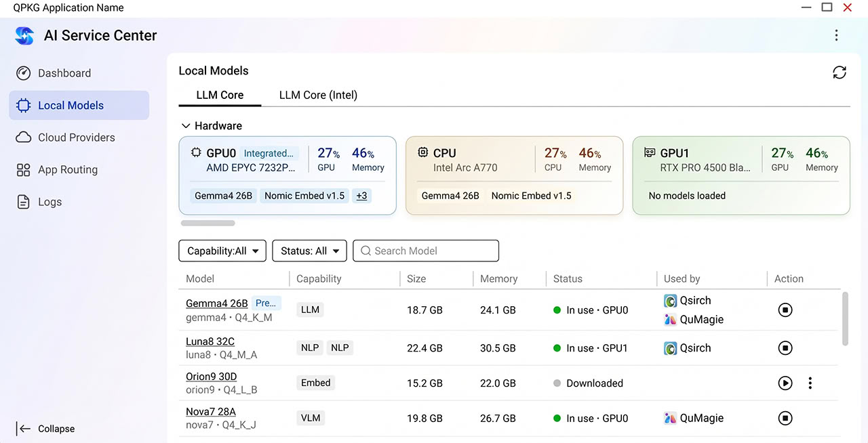This screenshot has height=443, width=868.
Task: Open the Gemma4 26B model link
Action: 217,303
